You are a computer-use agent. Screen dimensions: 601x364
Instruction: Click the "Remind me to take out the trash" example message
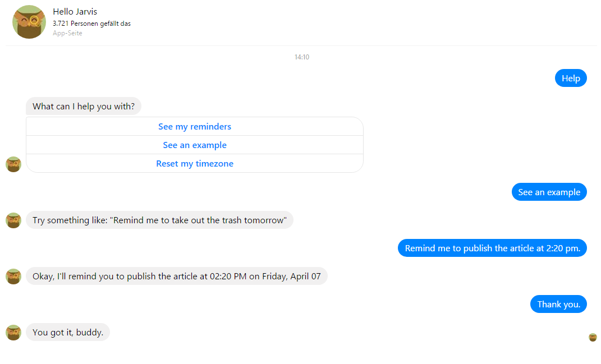point(159,220)
